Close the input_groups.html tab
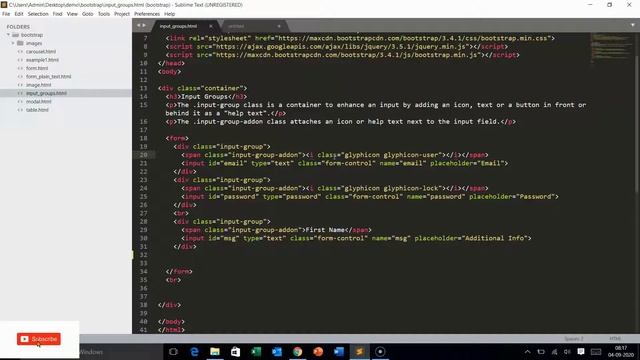Viewport: 640px width, 360px height. pos(211,26)
